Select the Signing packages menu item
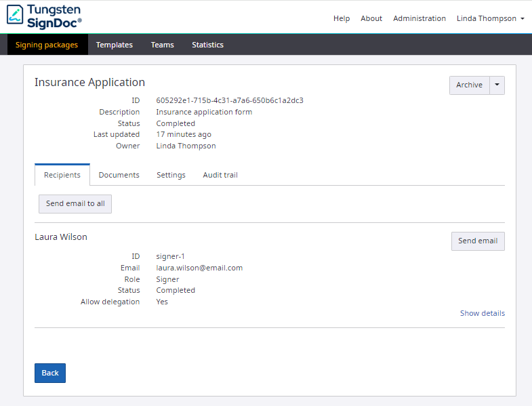 pyautogui.click(x=47, y=45)
